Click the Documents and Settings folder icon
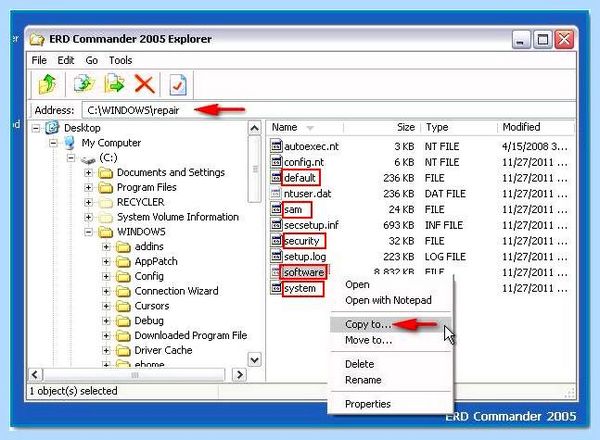Viewport: 600px width, 440px height. pos(105,173)
